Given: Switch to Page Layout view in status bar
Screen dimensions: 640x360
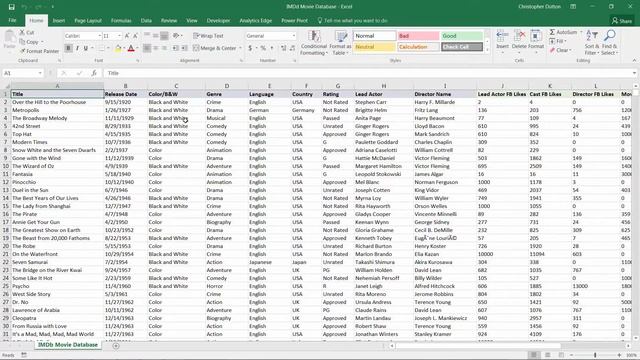Looking at the screenshot, I should point(547,355).
